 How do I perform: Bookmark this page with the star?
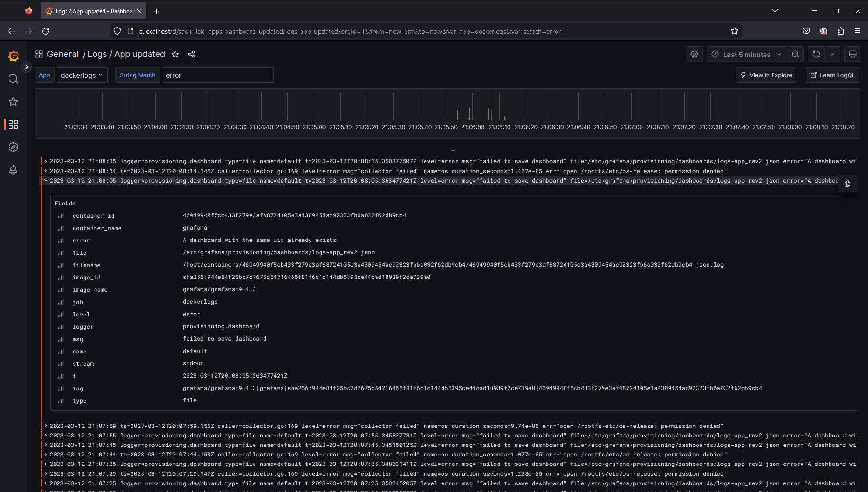(x=735, y=31)
